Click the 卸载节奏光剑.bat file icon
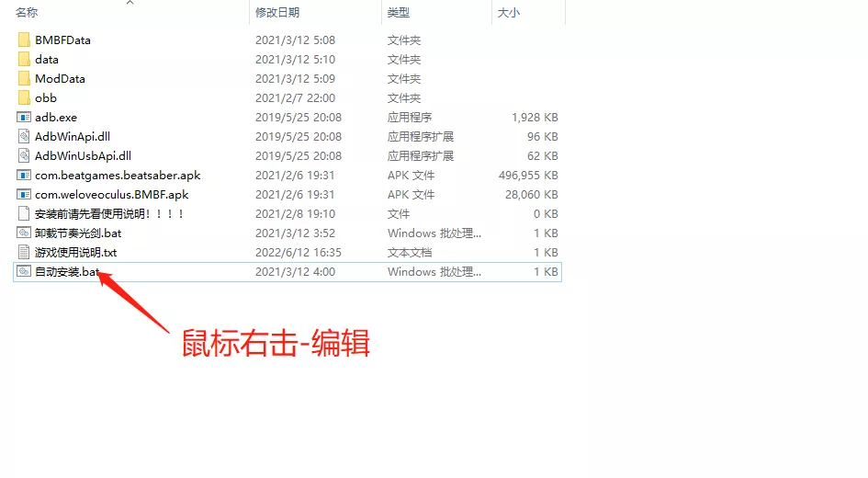This screenshot has width=868, height=478. (x=24, y=233)
